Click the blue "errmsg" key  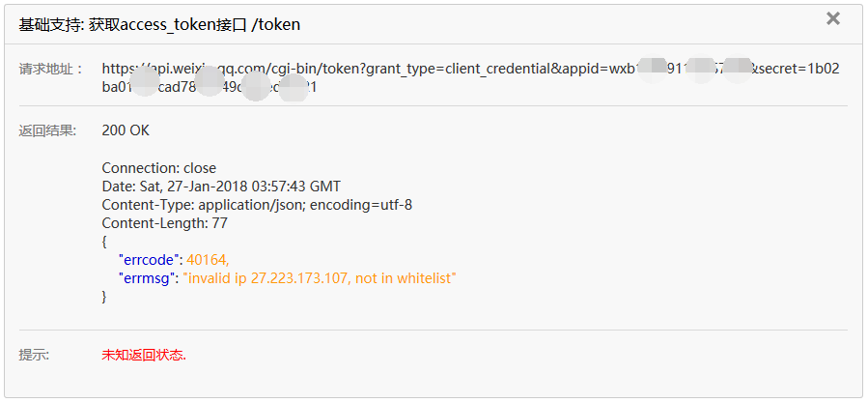click(x=146, y=278)
